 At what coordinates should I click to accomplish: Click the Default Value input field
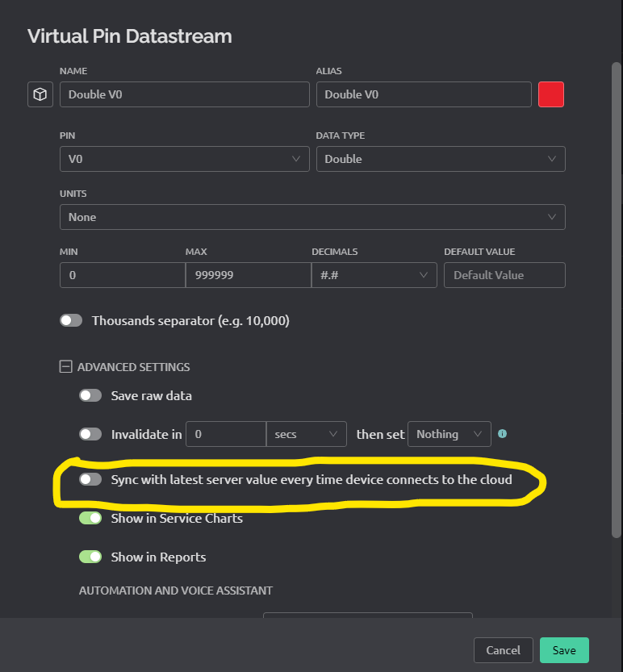(504, 275)
